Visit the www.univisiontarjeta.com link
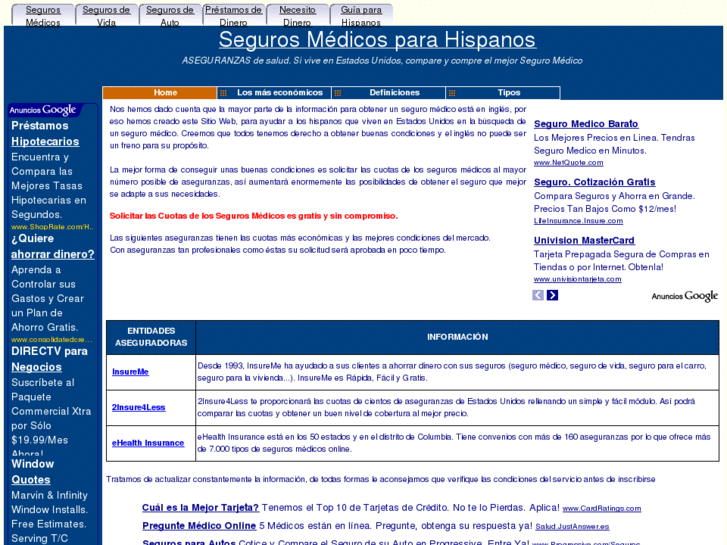Viewport: 727px width, 545px height. pyautogui.click(x=577, y=279)
